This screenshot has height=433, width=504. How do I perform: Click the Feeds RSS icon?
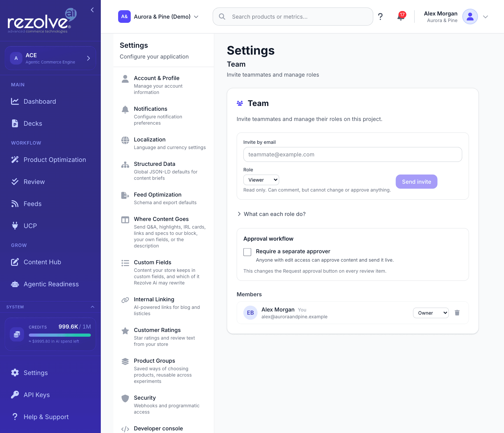(x=15, y=204)
